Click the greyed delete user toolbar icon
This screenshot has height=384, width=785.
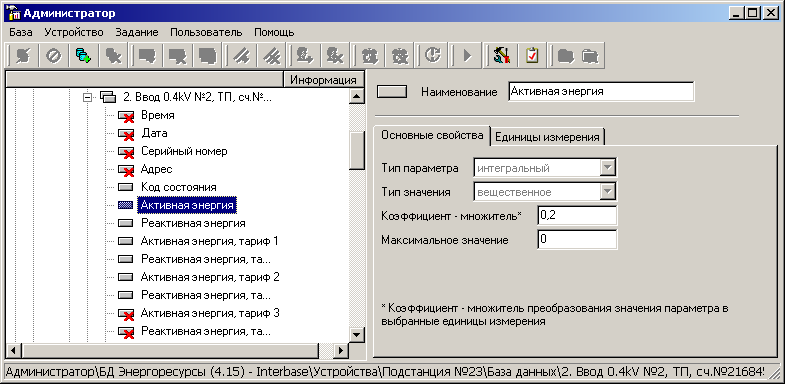334,56
